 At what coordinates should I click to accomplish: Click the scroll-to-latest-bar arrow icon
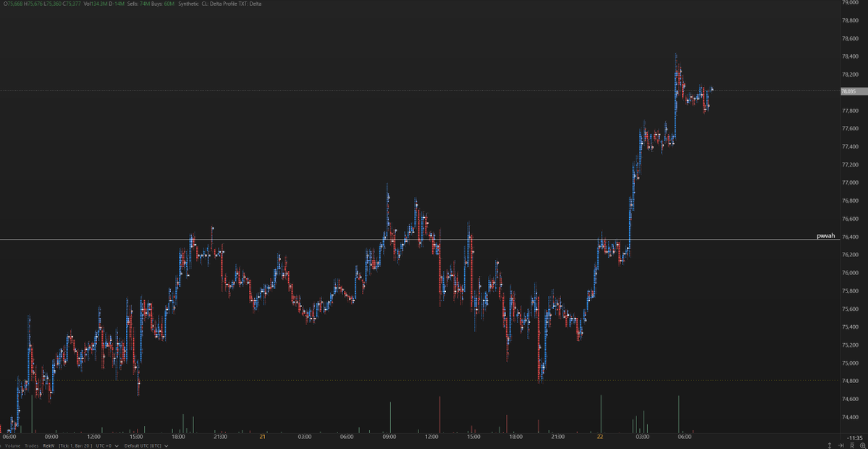pyautogui.click(x=841, y=445)
